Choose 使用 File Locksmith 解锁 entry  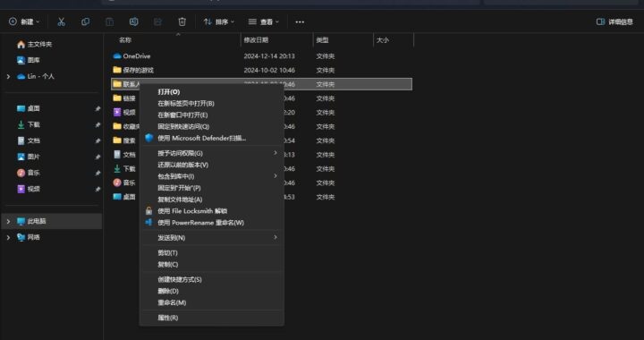(x=211, y=211)
